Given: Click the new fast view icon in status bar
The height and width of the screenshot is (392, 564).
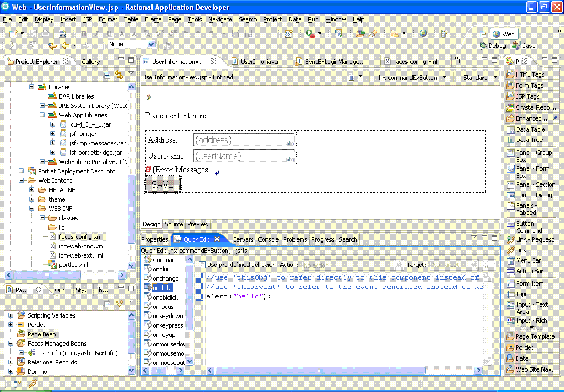Looking at the screenshot, I should (17, 384).
